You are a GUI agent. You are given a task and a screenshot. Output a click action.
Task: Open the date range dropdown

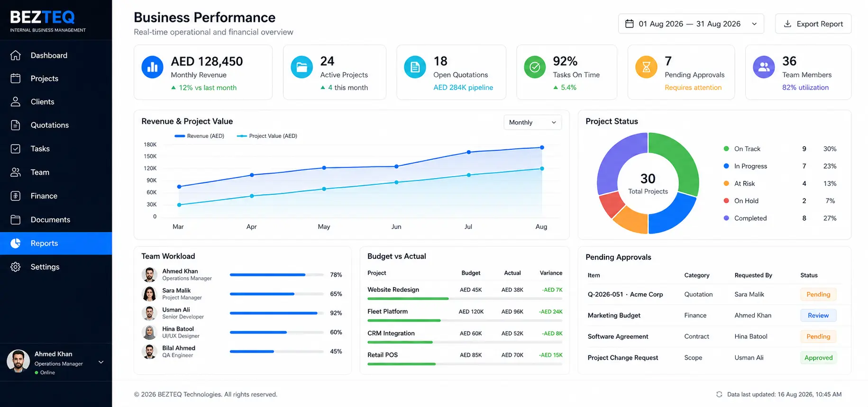691,24
